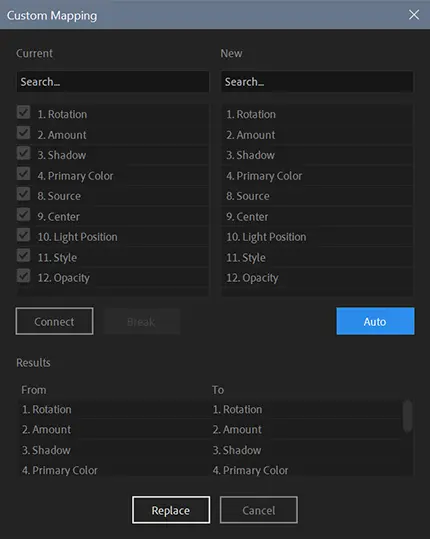Screen dimensions: 430x539
Task: Click 1. Rotation in Results To column
Action: 237,409
